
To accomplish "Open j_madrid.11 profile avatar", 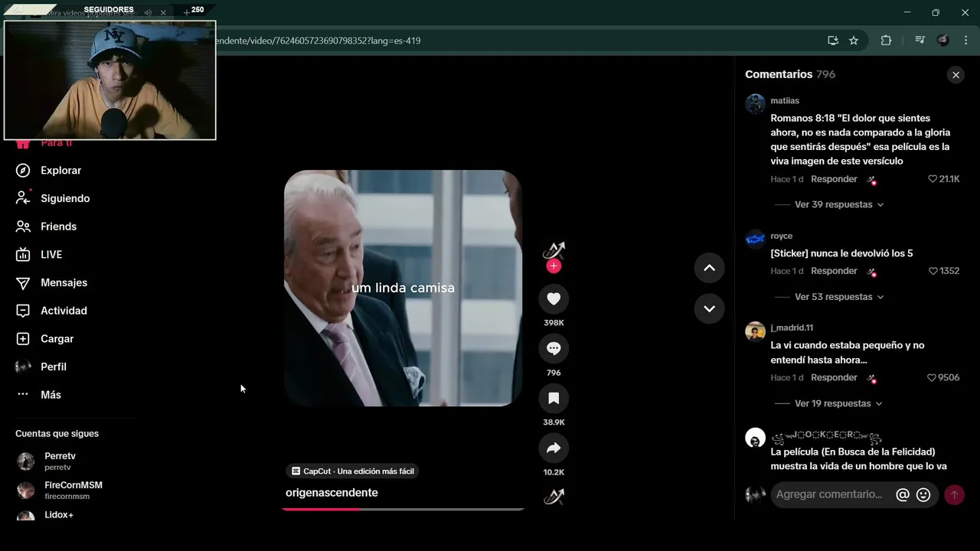I will [x=756, y=331].
